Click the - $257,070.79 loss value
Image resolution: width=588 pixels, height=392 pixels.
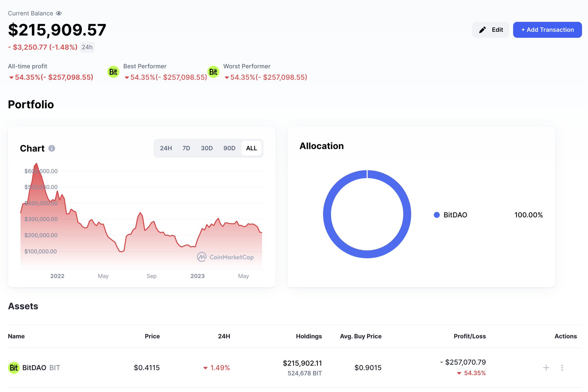pyautogui.click(x=463, y=362)
